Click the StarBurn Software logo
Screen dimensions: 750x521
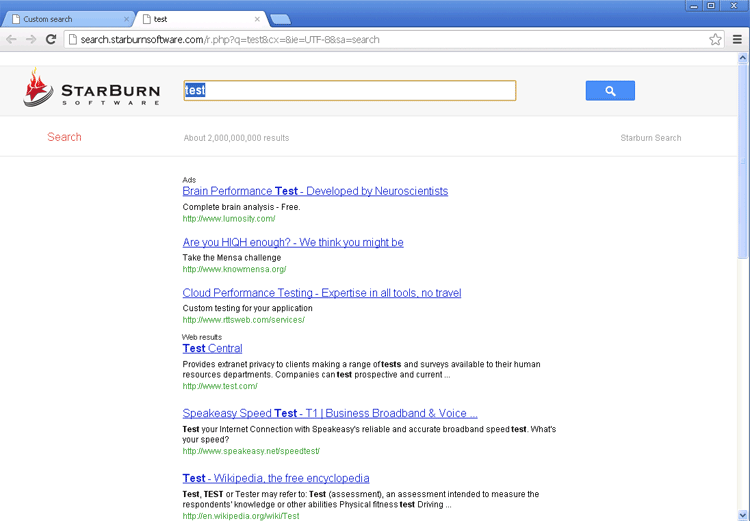[92, 88]
